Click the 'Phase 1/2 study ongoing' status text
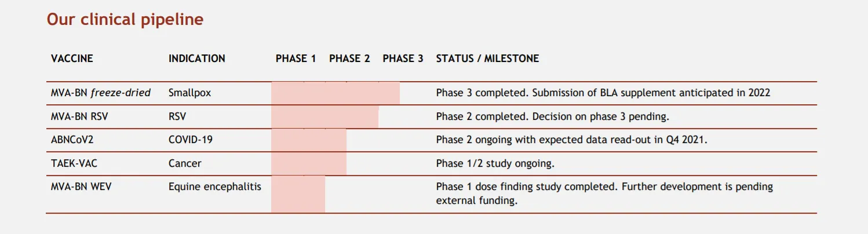 point(495,163)
